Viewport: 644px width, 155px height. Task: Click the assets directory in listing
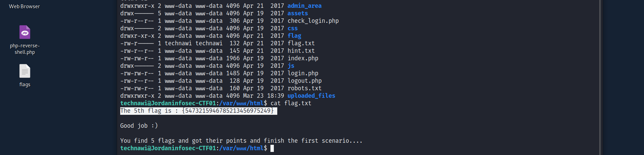[x=297, y=13]
